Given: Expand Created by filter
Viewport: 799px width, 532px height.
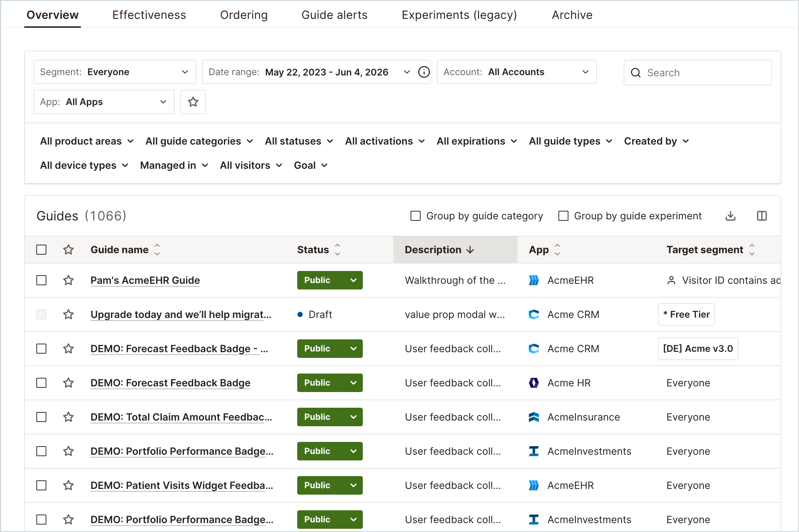Looking at the screenshot, I should coord(656,141).
